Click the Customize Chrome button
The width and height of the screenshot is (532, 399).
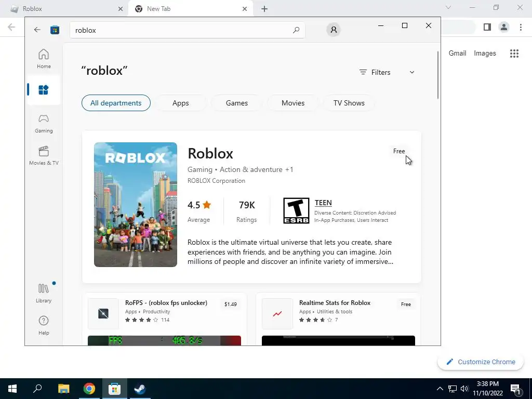click(x=481, y=362)
